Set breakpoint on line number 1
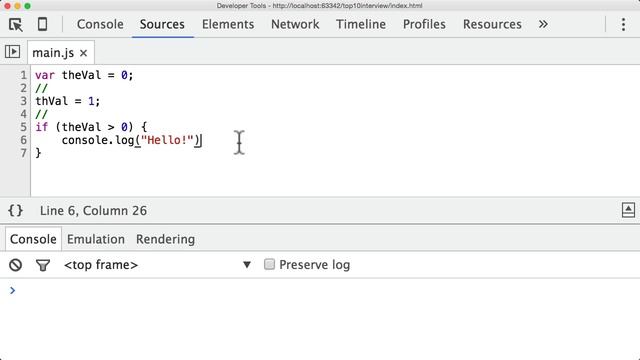The image size is (640, 360). [x=23, y=75]
